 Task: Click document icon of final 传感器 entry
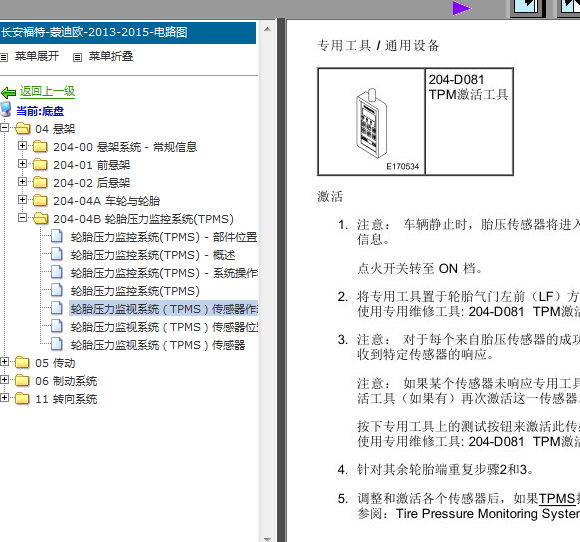click(x=57, y=344)
